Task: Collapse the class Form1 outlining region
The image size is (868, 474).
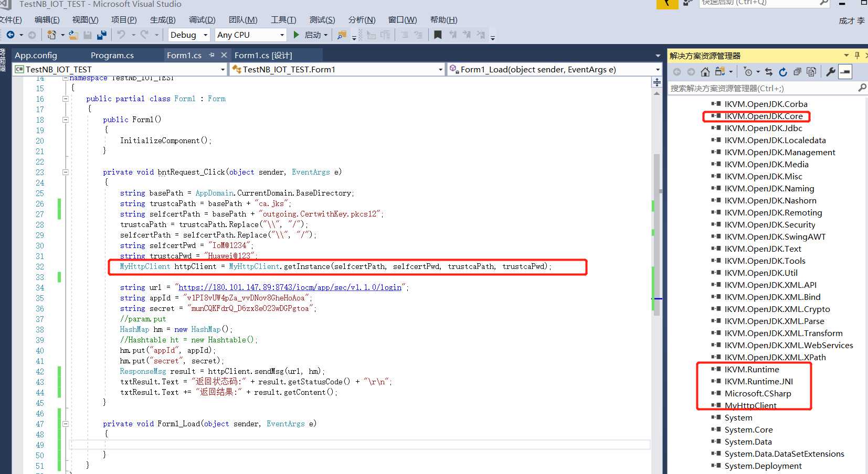Action: [66, 99]
